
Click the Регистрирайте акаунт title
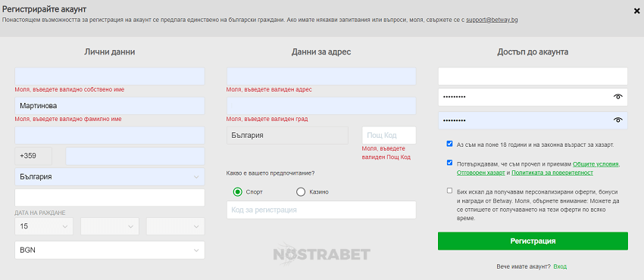(x=45, y=8)
